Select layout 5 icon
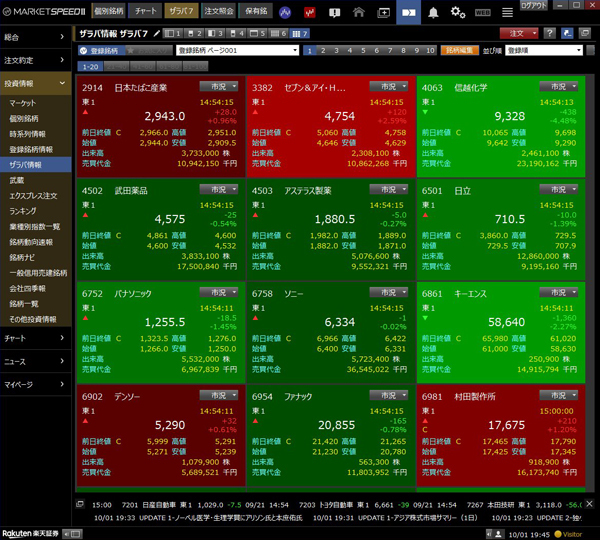This screenshot has width=600, height=540. coord(258,34)
